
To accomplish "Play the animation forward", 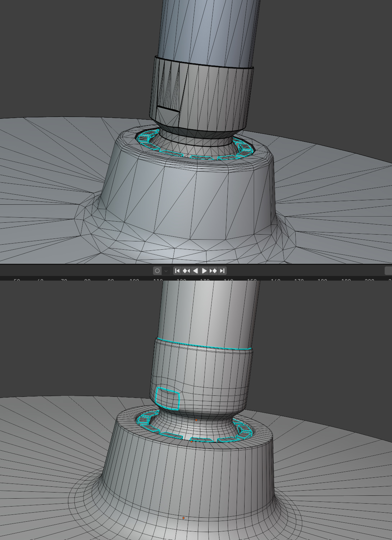I will pyautogui.click(x=204, y=271).
